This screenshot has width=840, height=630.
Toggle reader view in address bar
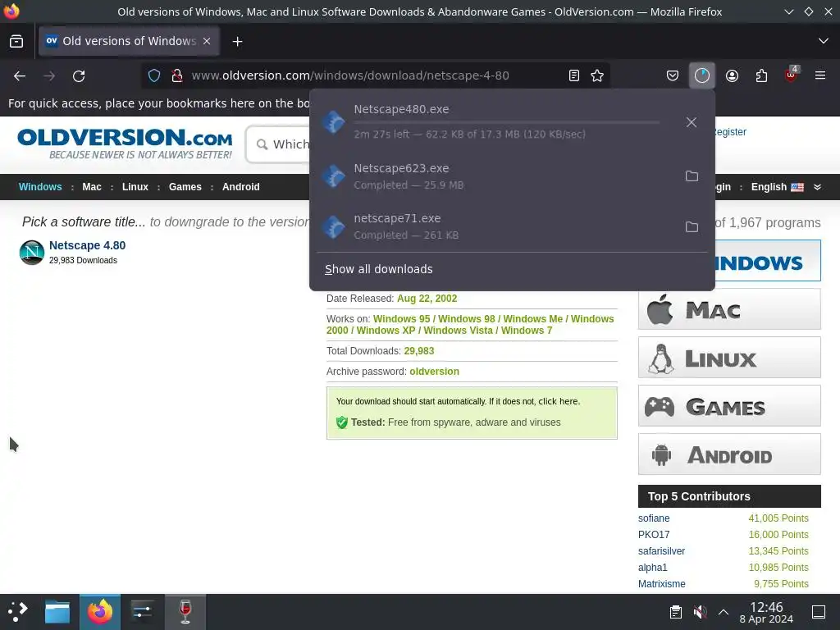tap(573, 75)
